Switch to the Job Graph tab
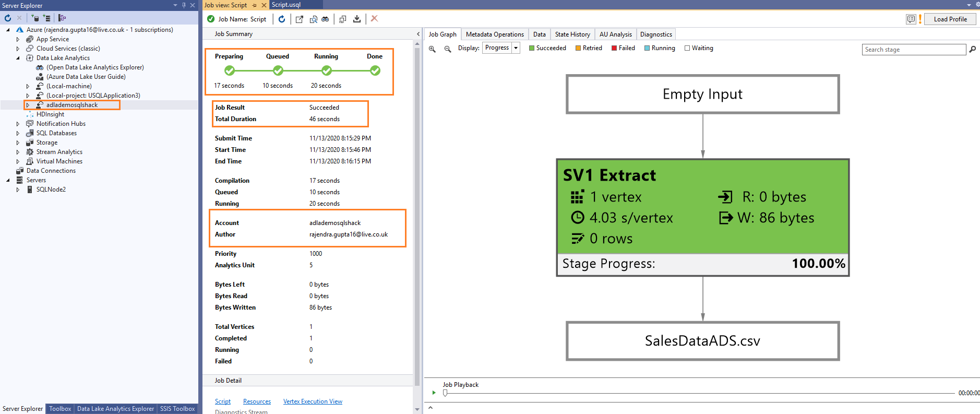This screenshot has width=980, height=414. 443,34
